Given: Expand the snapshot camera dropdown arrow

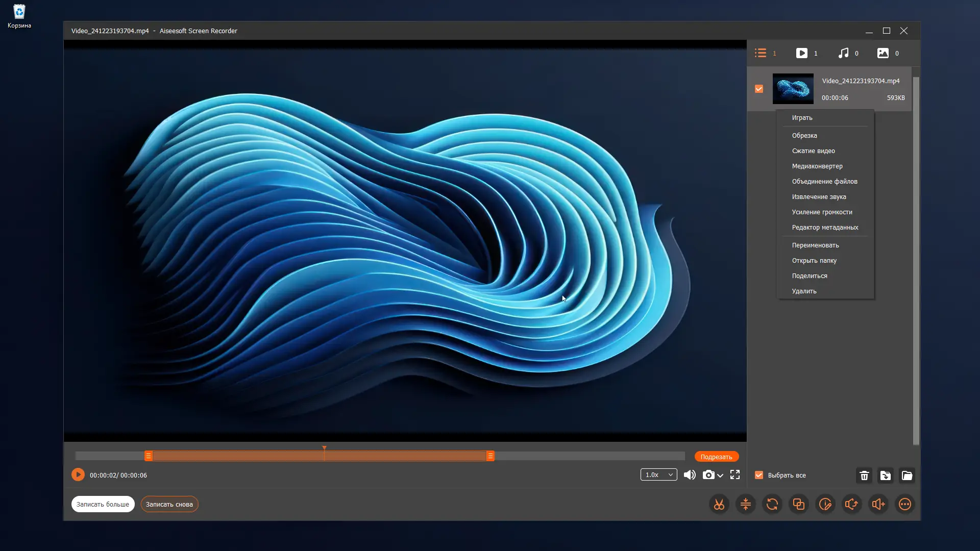Looking at the screenshot, I should click(x=720, y=475).
